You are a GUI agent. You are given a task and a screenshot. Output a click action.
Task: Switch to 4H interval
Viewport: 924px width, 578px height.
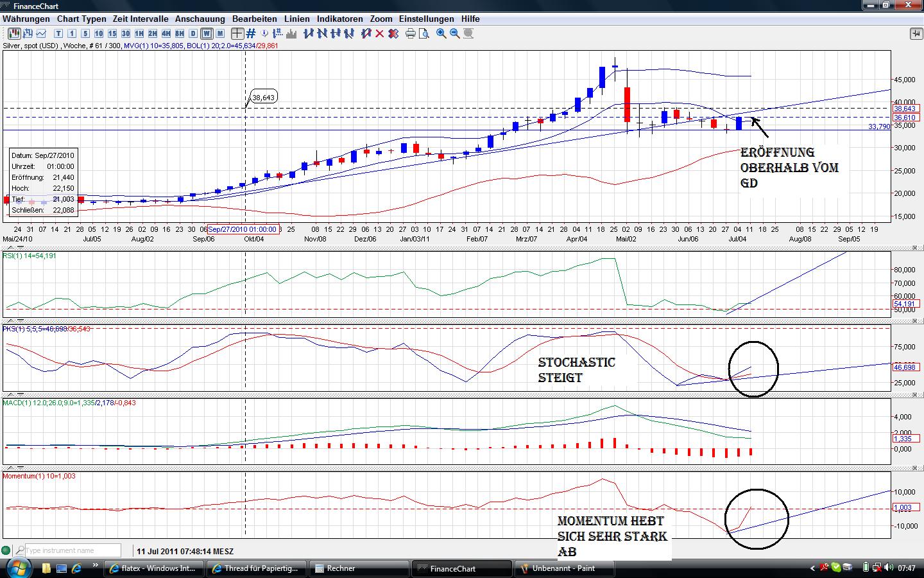(x=166, y=33)
